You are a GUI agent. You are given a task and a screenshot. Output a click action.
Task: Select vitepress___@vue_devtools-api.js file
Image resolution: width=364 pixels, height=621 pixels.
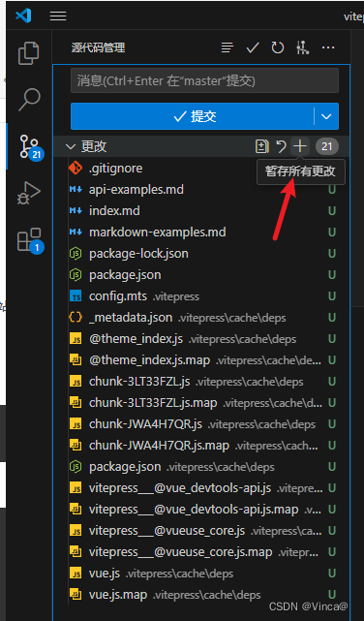coord(201,488)
